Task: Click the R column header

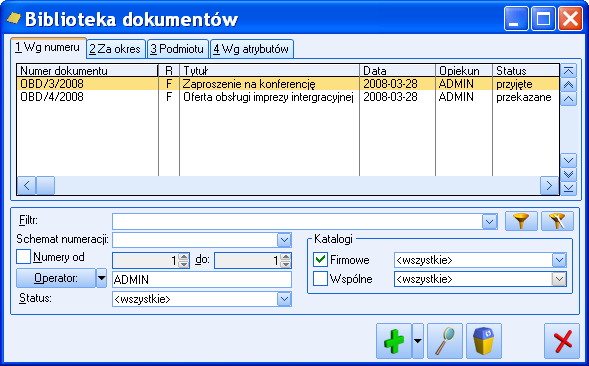Action: [169, 71]
